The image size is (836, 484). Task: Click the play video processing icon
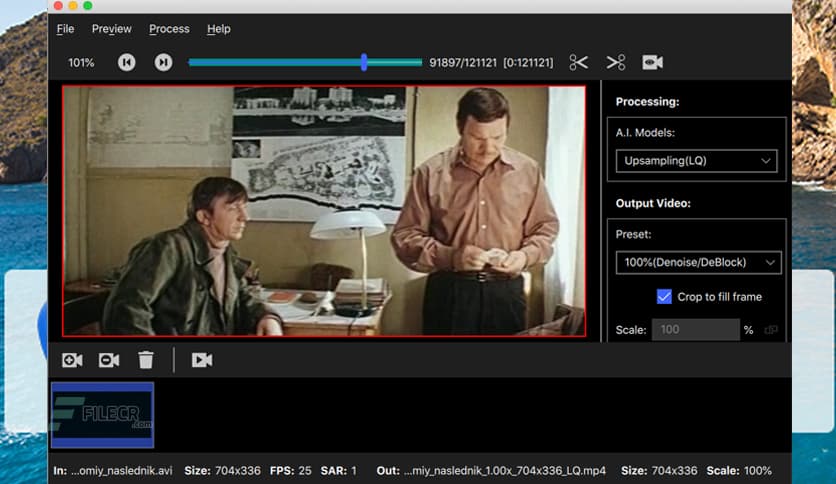tap(202, 360)
